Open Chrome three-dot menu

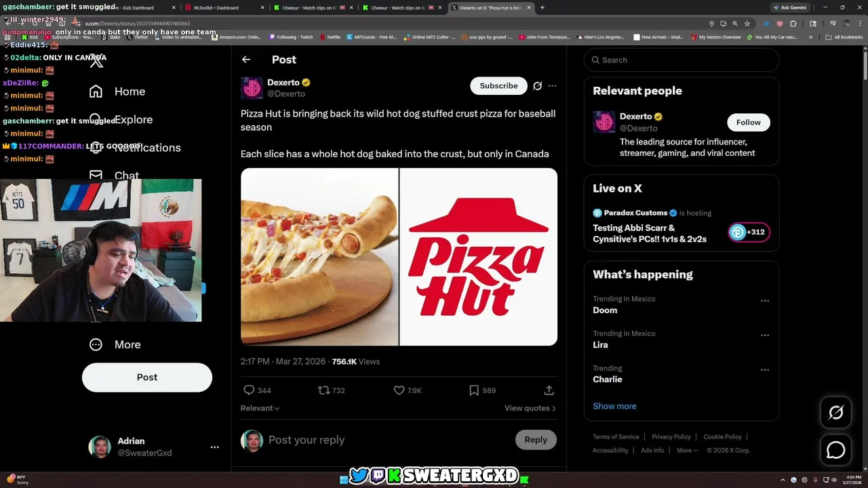[861, 24]
